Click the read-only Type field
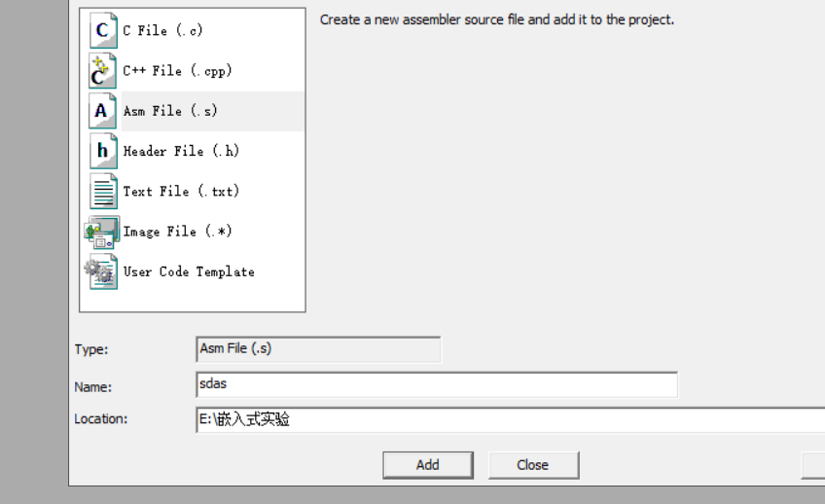Screen dimensions: 825x504 pyautogui.click(x=318, y=348)
